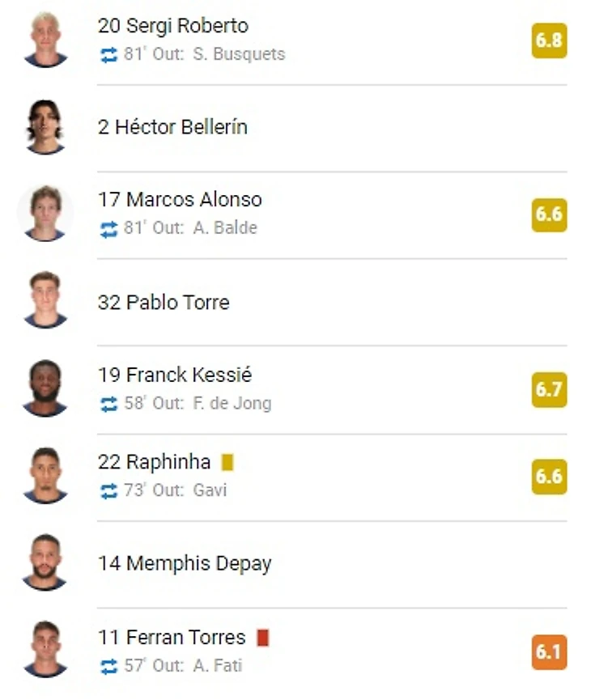Click Marcos Alonso's 6.6 rating badge
The width and height of the screenshot is (591, 700).
549,215
